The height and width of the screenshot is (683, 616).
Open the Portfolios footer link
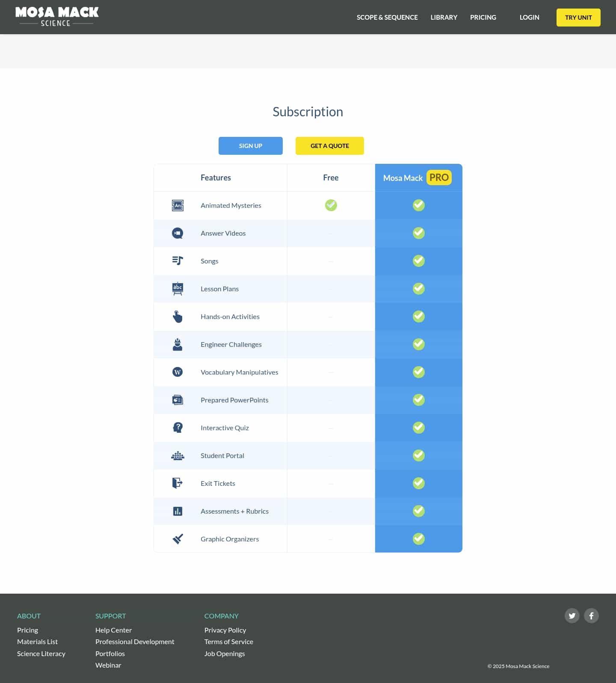110,653
